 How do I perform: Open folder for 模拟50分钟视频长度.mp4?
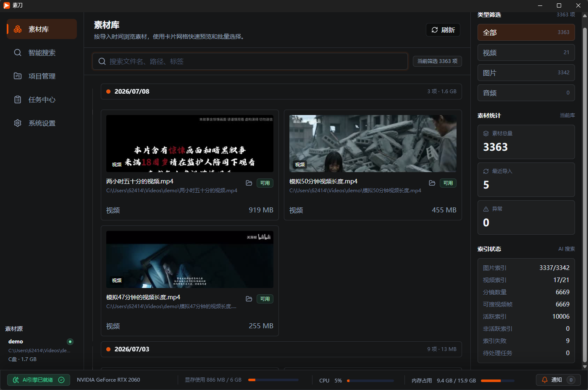(432, 183)
